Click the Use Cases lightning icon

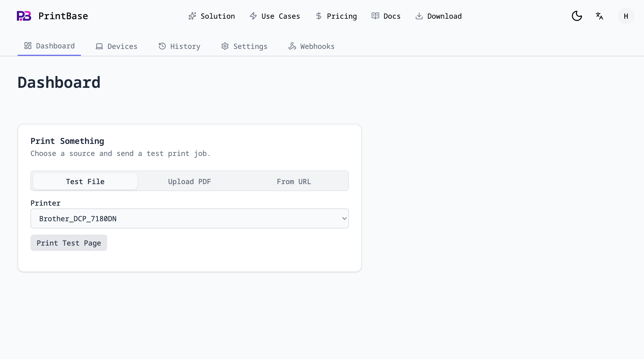[x=253, y=16]
